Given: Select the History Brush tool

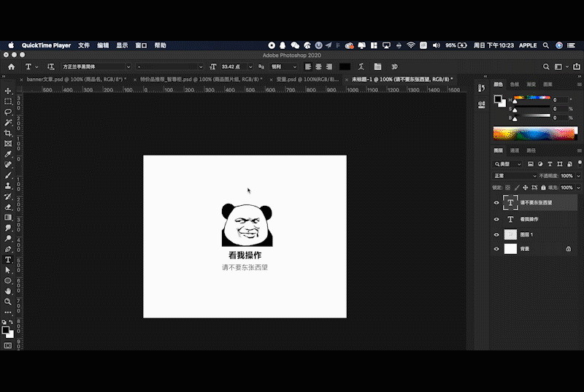Looking at the screenshot, I should (8, 196).
